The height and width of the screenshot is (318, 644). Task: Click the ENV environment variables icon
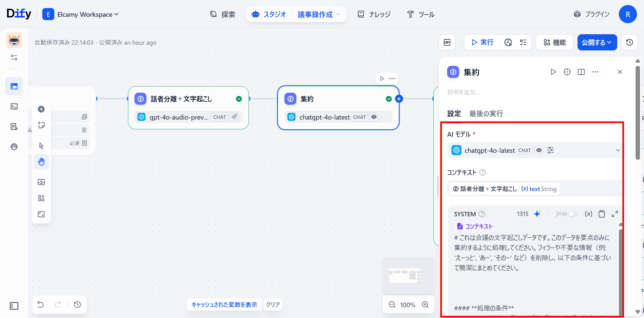(447, 42)
